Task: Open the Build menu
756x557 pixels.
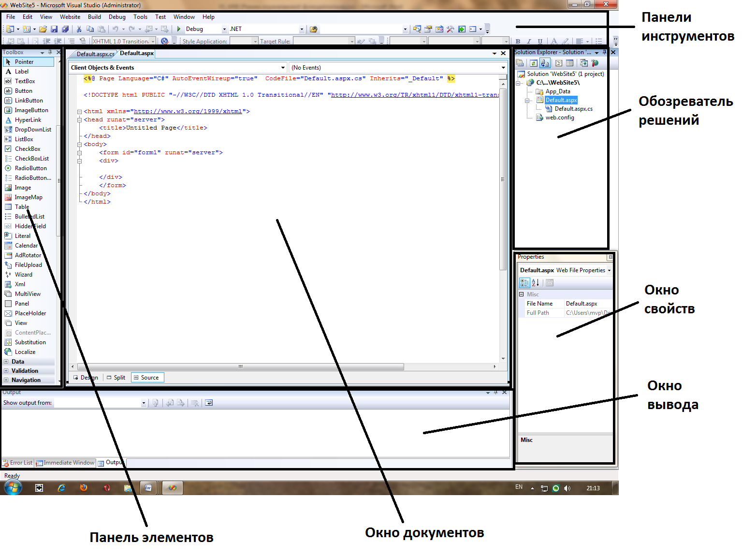Action: (x=94, y=17)
